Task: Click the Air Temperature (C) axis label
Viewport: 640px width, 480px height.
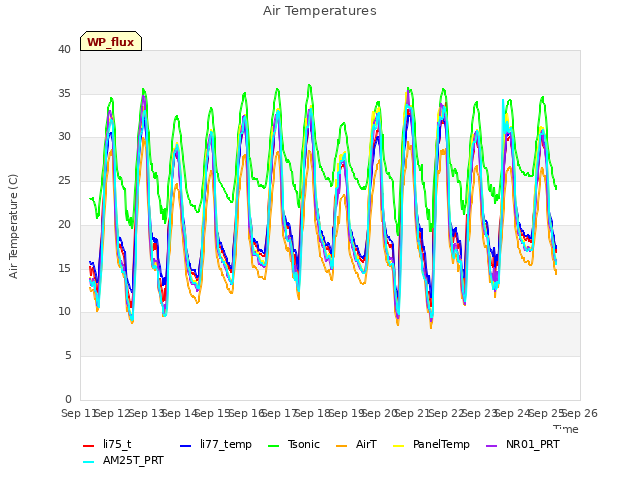Action: click(13, 227)
